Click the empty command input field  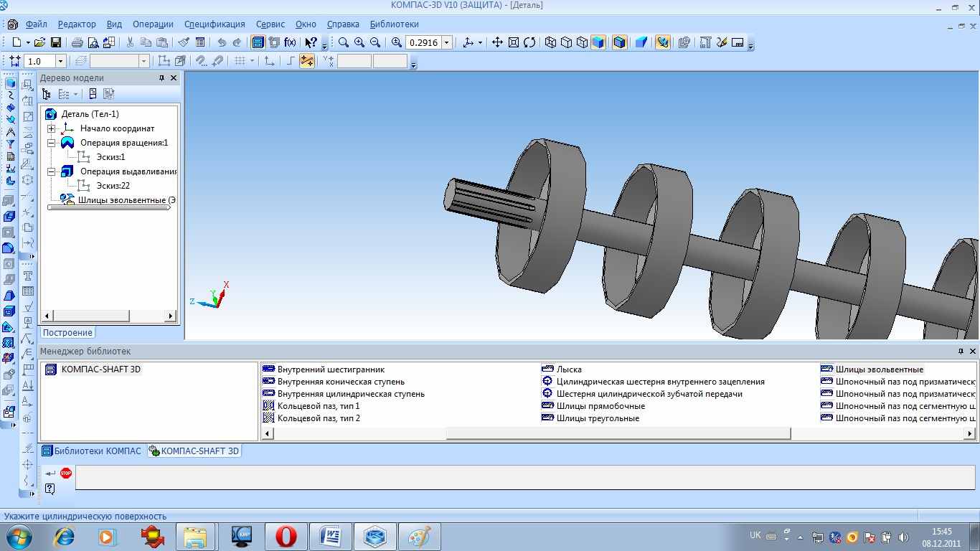click(x=525, y=478)
